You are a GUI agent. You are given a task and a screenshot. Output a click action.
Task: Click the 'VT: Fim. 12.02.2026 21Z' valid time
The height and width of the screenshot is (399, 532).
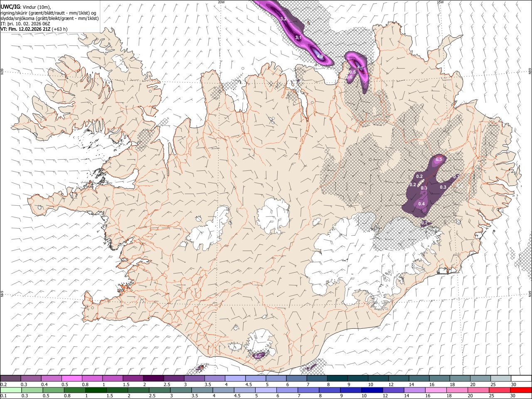pos(26,29)
